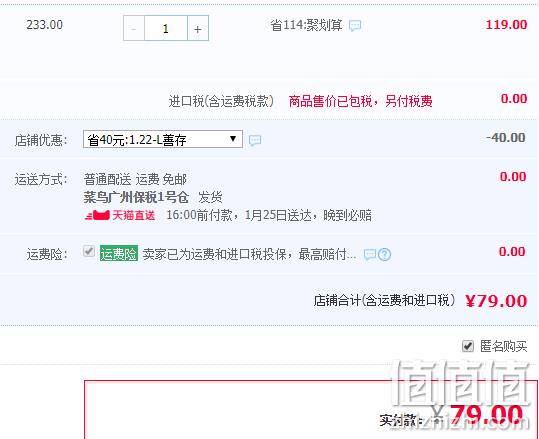Click the question mark help icon
539x439 pixels.
[384, 255]
